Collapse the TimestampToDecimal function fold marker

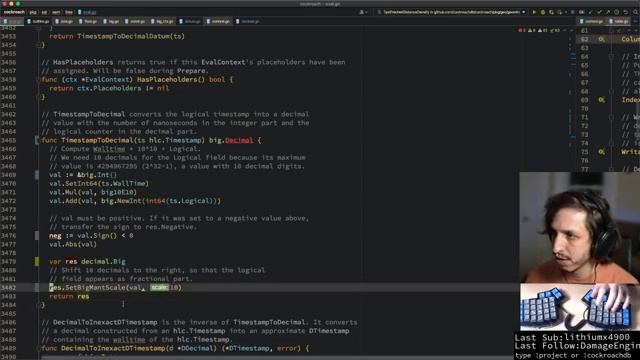38,140
